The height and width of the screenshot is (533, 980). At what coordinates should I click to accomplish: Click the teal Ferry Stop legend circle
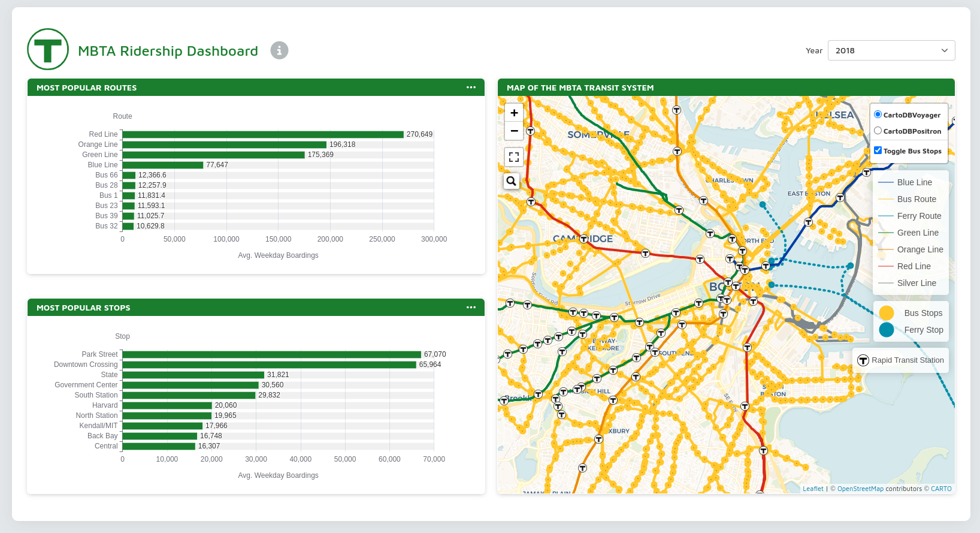(887, 330)
